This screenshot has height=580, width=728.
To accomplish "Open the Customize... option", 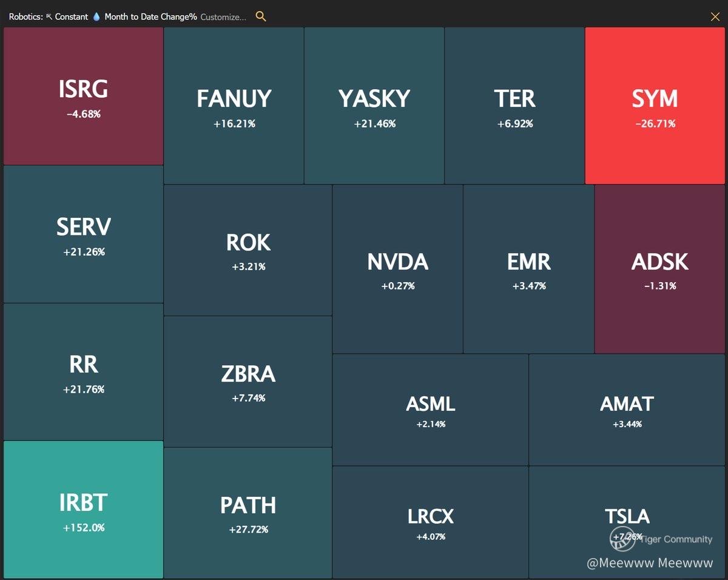I will (x=223, y=17).
